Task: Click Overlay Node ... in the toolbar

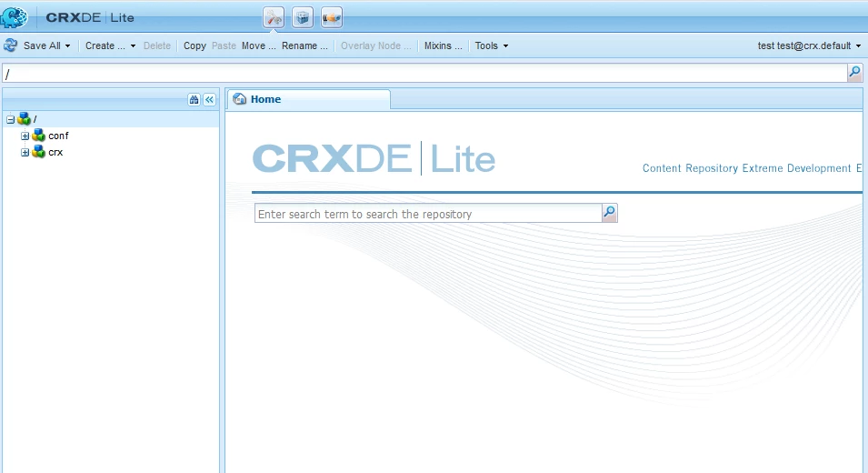Action: (376, 46)
